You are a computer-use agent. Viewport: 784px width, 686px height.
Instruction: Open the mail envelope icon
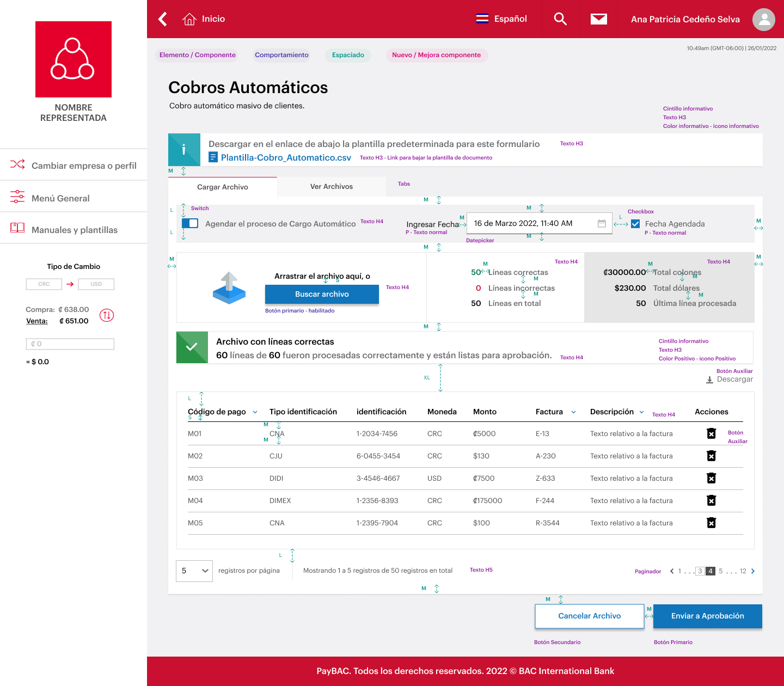click(x=598, y=19)
